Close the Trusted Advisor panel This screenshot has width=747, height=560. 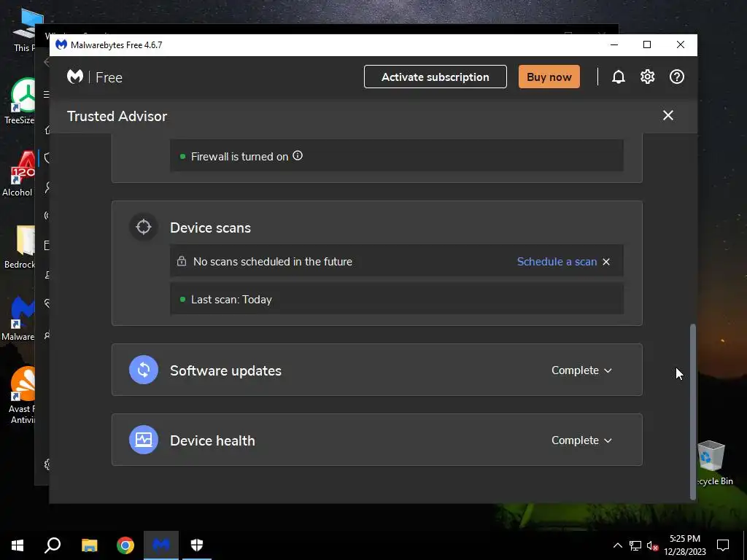[x=668, y=115]
